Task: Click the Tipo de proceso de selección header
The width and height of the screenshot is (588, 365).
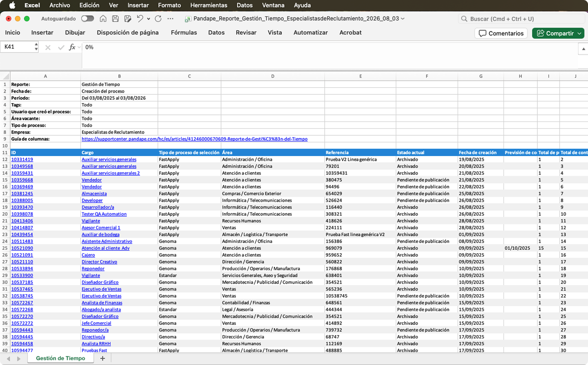Action: tap(189, 152)
